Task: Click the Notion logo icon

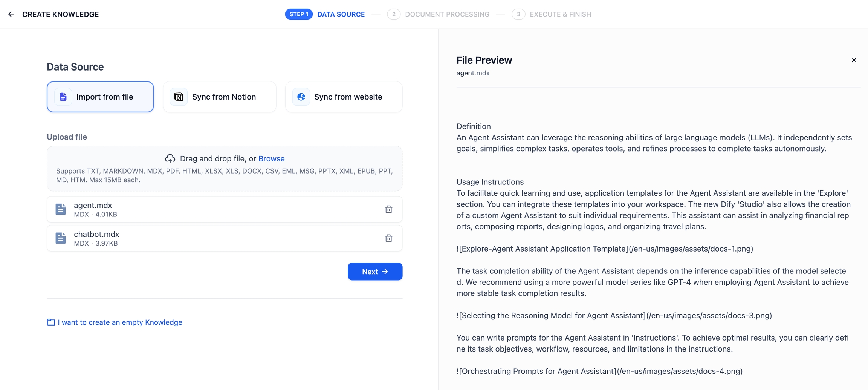Action: [179, 97]
